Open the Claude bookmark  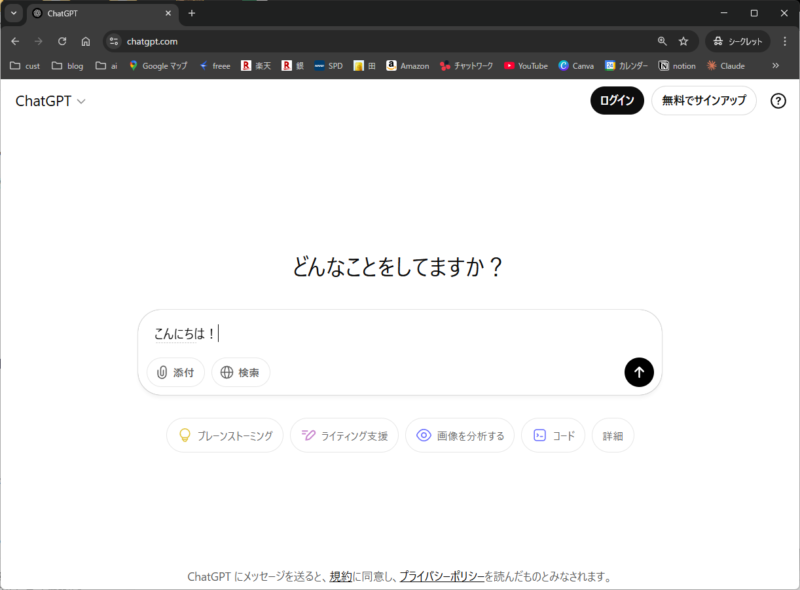[726, 66]
